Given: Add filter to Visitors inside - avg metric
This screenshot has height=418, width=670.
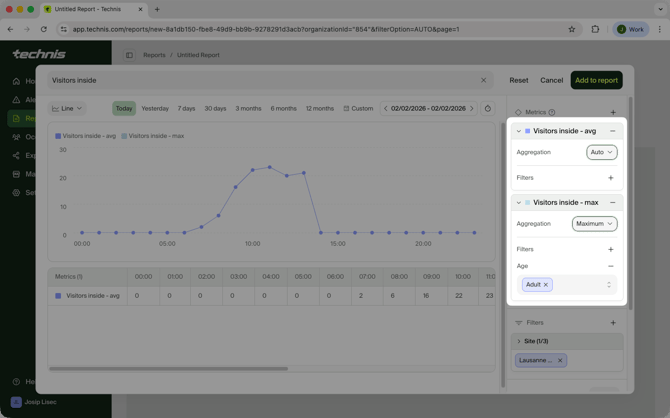Looking at the screenshot, I should (x=611, y=178).
